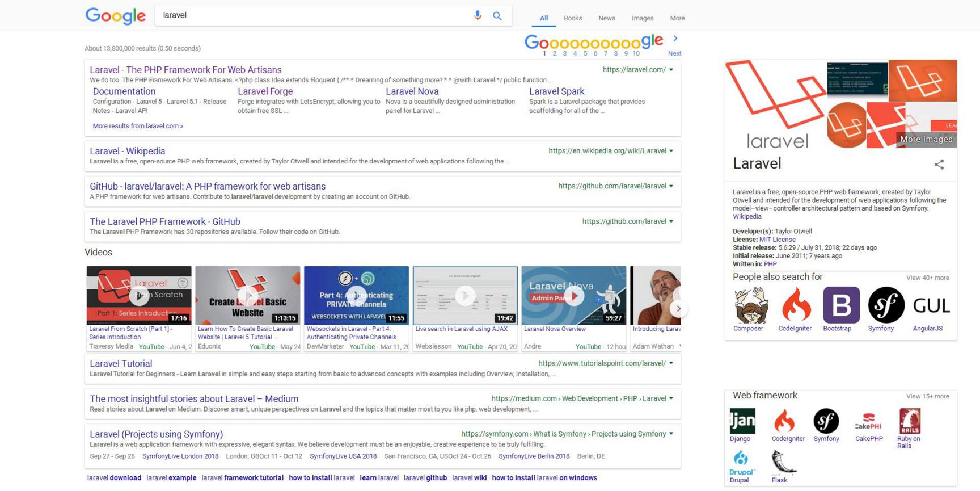Click the Google logo
The height and width of the screenshot is (491, 980).
(115, 16)
